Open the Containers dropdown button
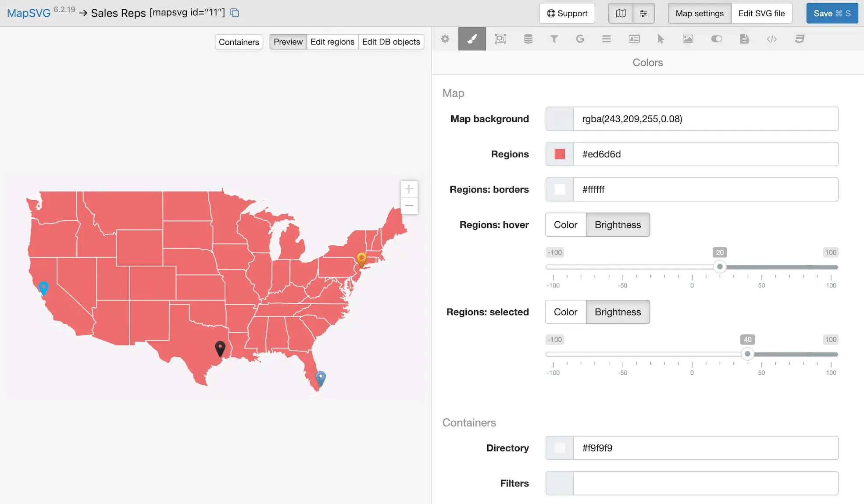 [239, 42]
